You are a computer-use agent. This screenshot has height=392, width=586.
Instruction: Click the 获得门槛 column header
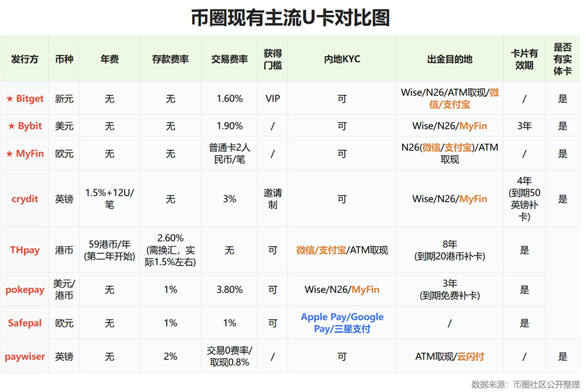click(x=272, y=59)
